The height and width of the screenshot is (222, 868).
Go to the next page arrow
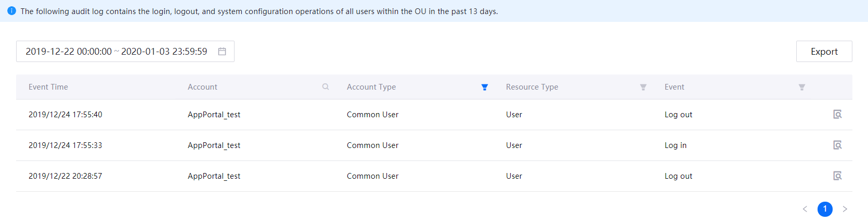[845, 209]
